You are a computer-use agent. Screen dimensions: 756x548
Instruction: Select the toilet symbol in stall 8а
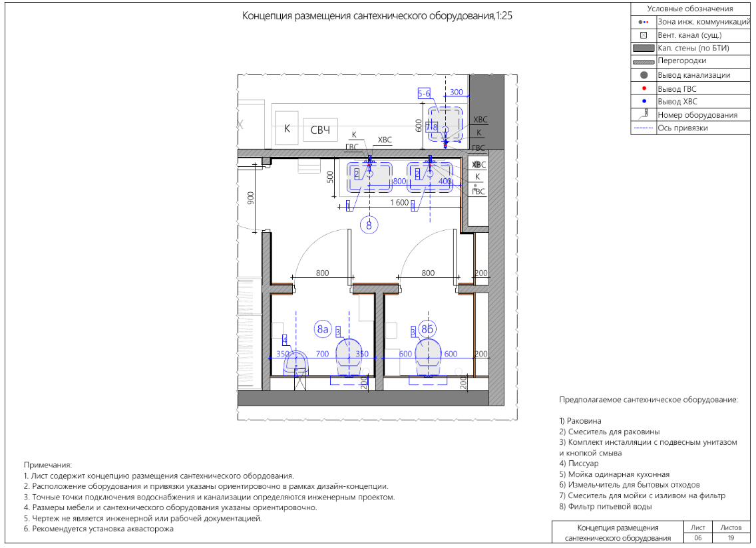(349, 358)
